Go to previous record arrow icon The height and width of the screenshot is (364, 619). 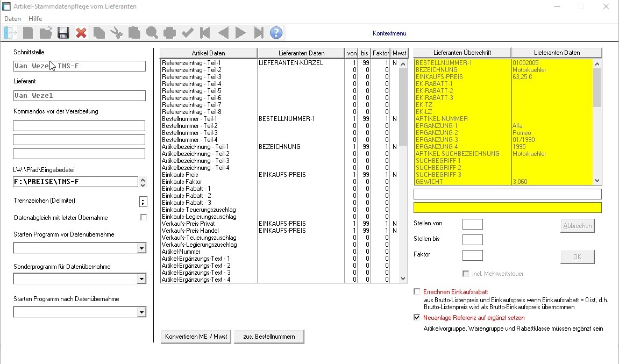click(223, 33)
